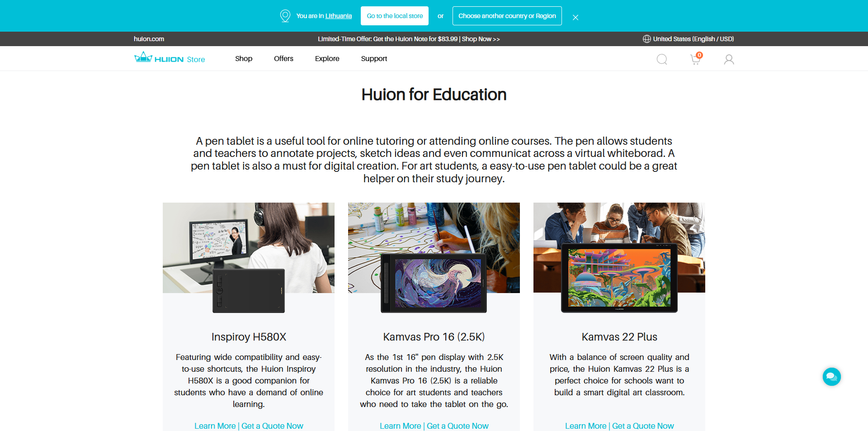Click the location pin icon in banner
868x431 pixels.
[x=285, y=16]
